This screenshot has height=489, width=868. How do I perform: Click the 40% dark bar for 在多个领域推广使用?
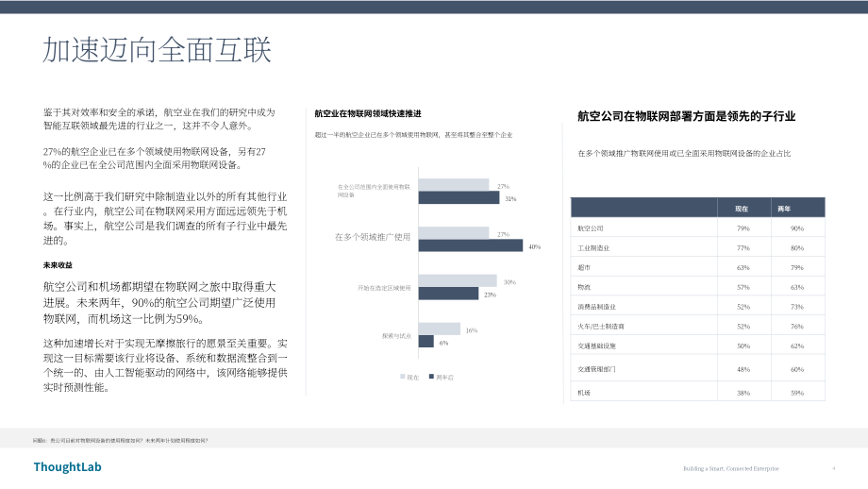(471, 245)
